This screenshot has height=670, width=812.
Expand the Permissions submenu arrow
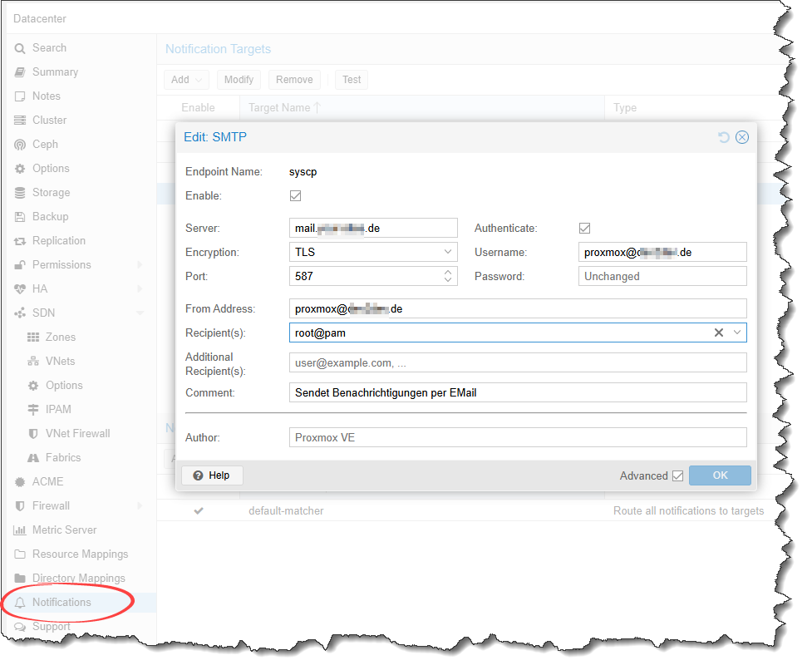[140, 264]
